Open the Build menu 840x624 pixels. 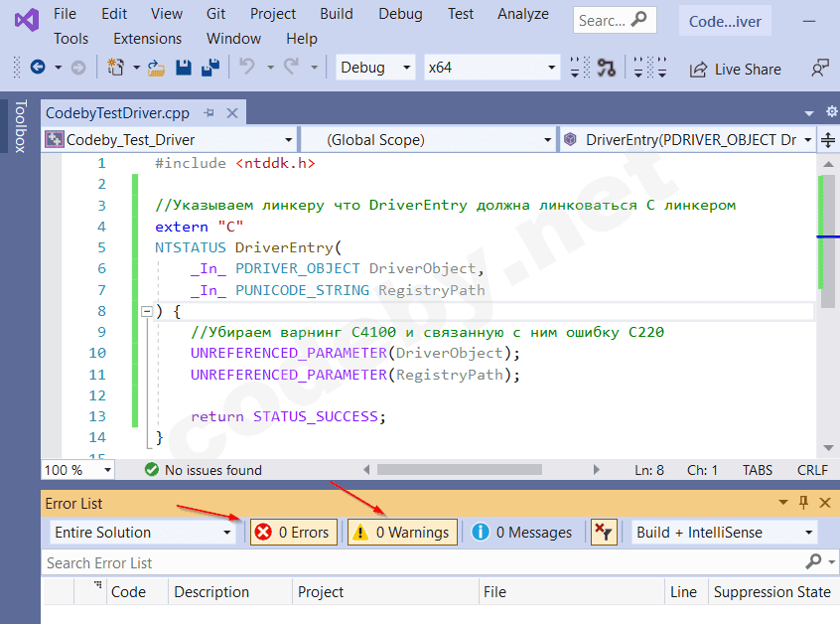click(x=337, y=13)
